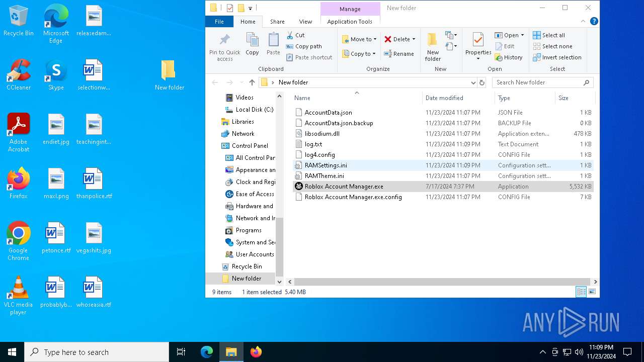Open the Copy to dropdown
644x362 pixels.
(x=359, y=54)
